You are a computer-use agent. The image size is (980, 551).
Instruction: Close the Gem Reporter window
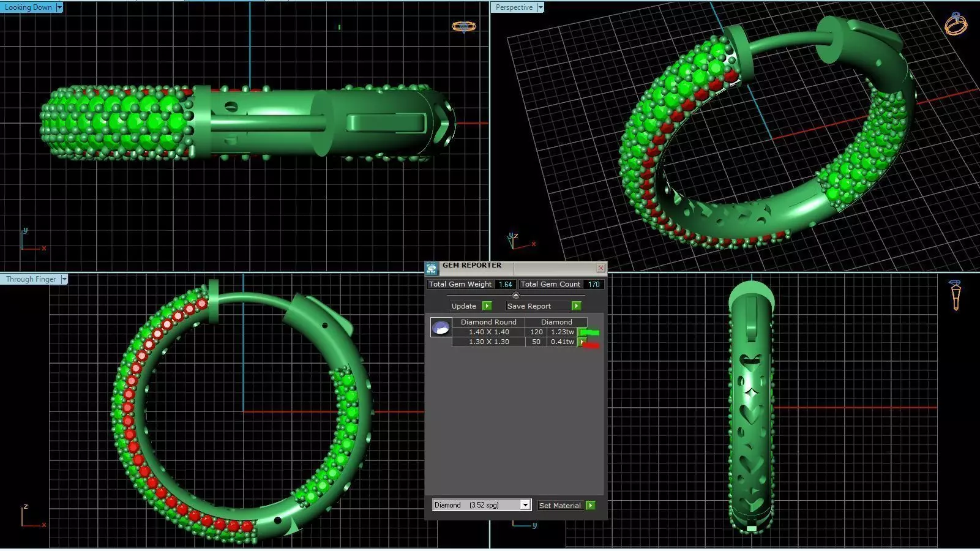tap(600, 268)
